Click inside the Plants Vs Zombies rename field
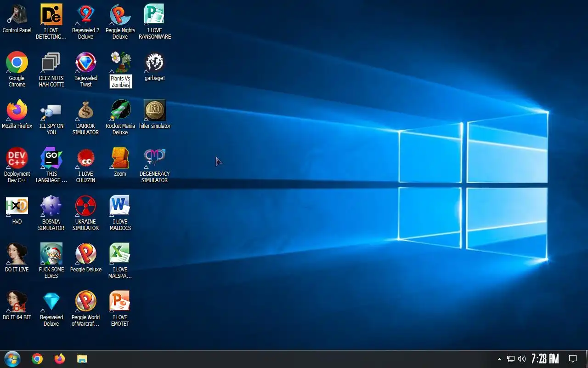Screen dimensions: 588x368 pos(121,81)
